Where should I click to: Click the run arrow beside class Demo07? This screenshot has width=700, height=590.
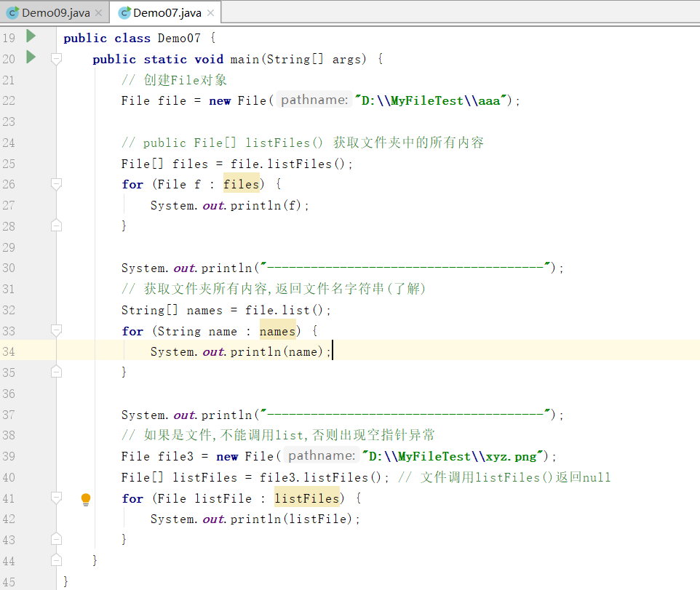[x=31, y=36]
